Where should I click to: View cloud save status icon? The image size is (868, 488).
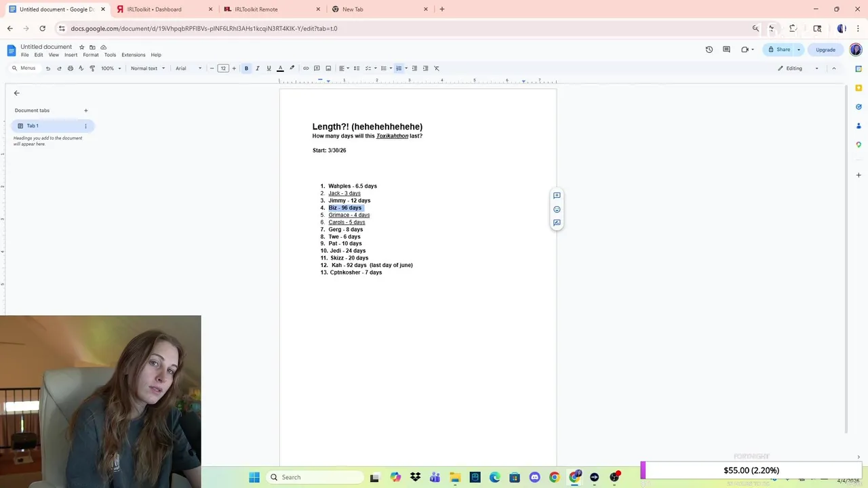pos(104,47)
